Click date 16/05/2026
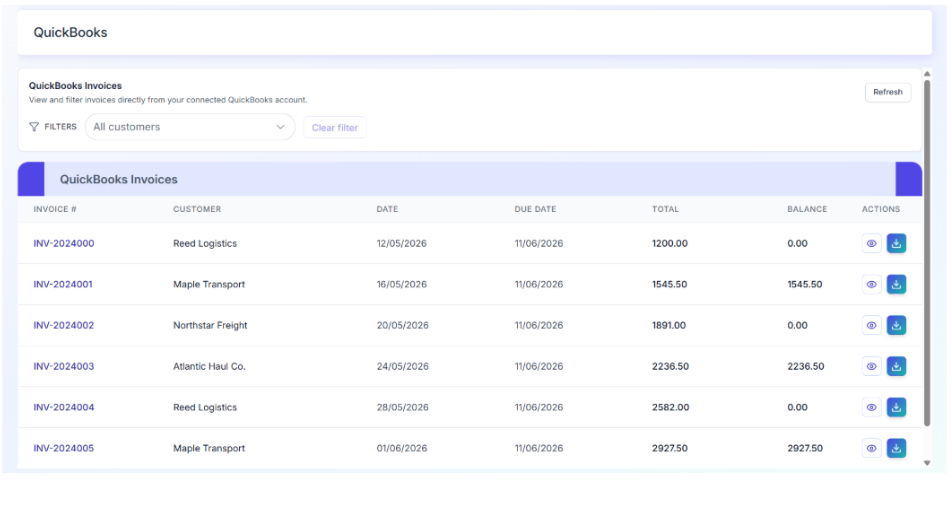The image size is (952, 508). point(401,284)
